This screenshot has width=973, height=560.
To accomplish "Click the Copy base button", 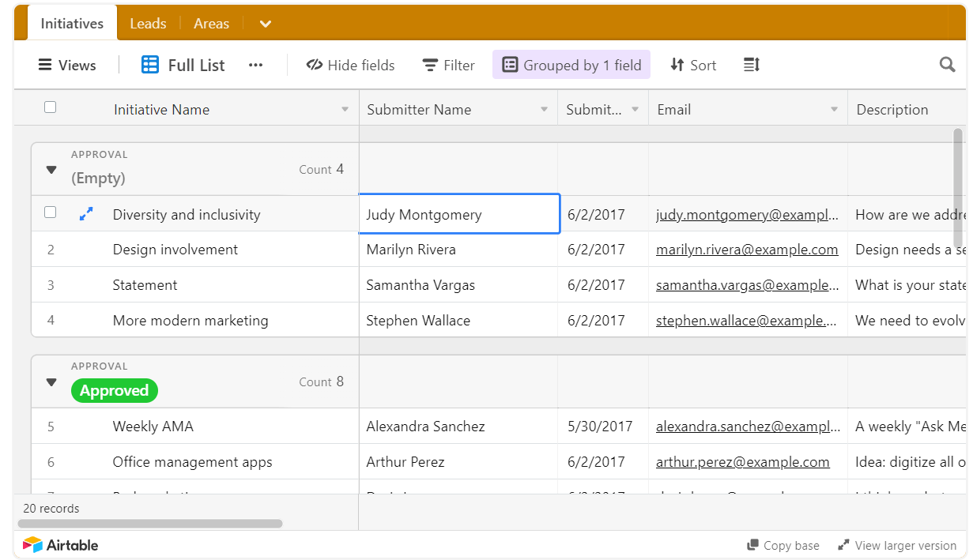I will (x=782, y=545).
